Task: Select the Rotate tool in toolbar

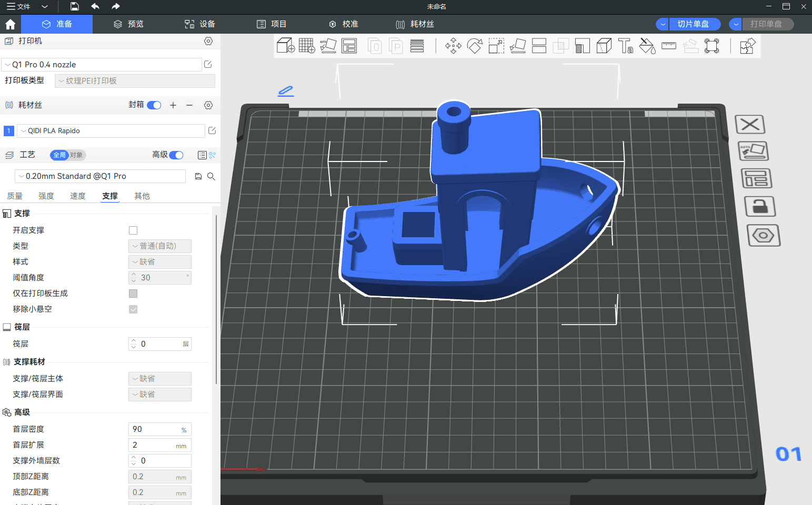Action: (475, 46)
